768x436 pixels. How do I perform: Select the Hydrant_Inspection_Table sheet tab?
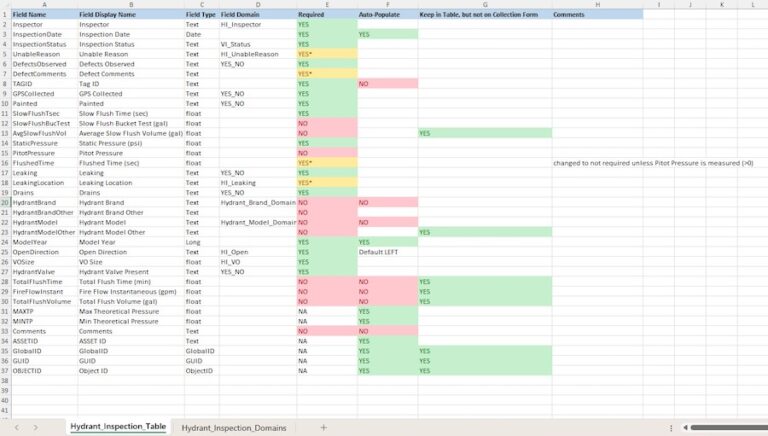point(117,427)
